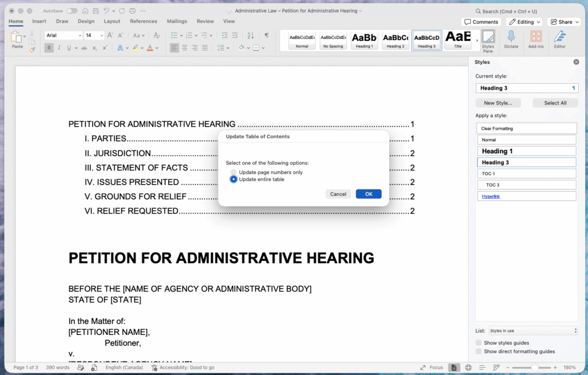Screen dimensions: 588x375
Task: Apply Superscript formatting
Action: 105,48
